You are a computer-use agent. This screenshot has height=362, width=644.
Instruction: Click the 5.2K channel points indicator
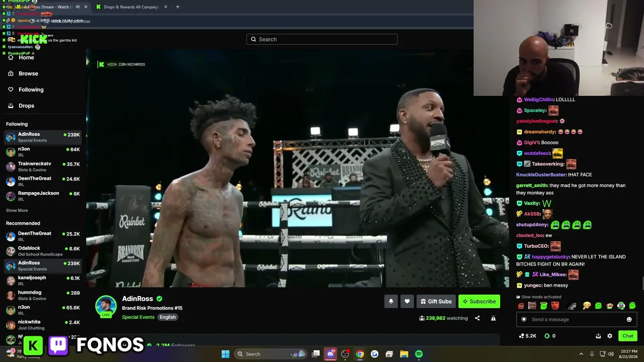[x=527, y=336]
